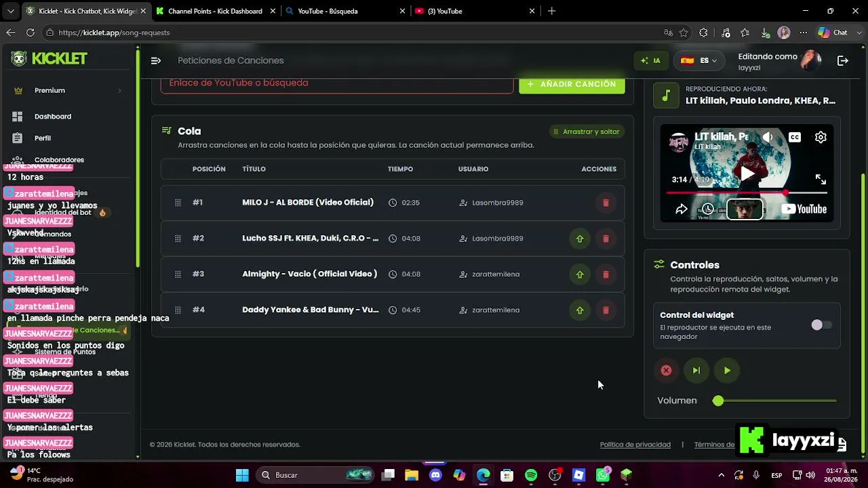This screenshot has width=868, height=488.
Task: Click the IA button in header
Action: [650, 60]
